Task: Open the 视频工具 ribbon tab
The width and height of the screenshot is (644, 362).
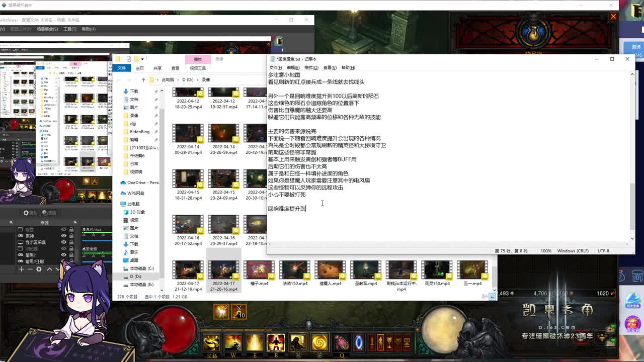Action: (198, 68)
